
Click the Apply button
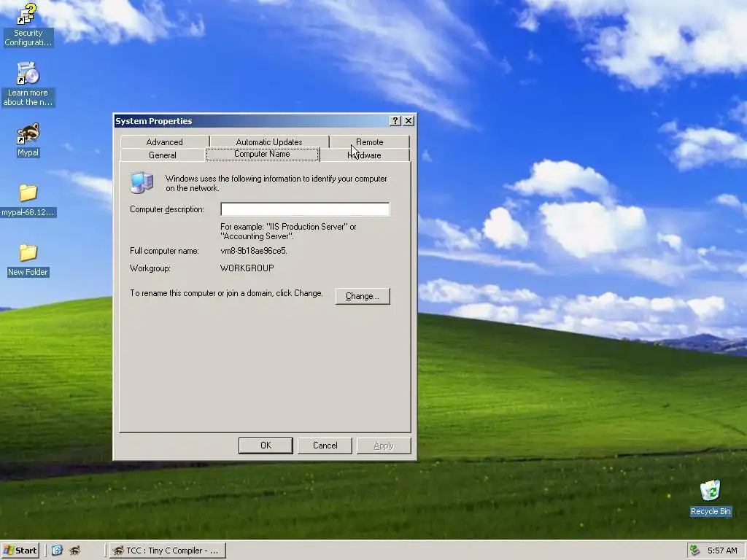tap(384, 446)
